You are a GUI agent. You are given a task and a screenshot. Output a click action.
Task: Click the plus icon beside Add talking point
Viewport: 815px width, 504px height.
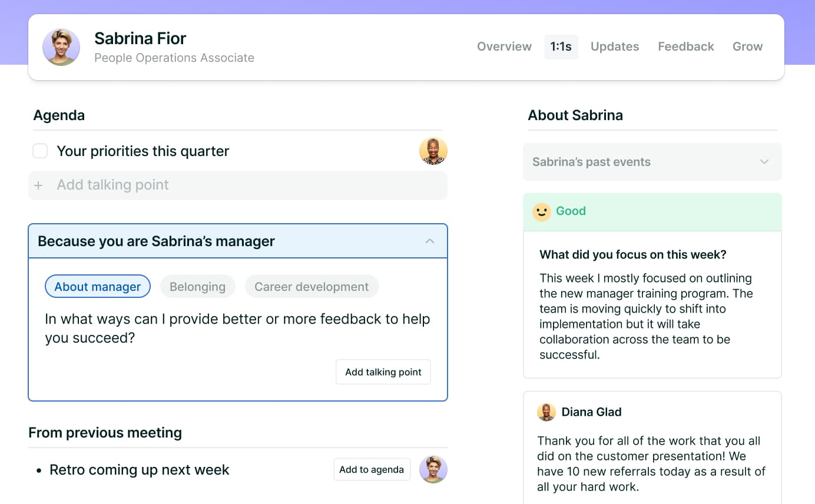(x=39, y=185)
